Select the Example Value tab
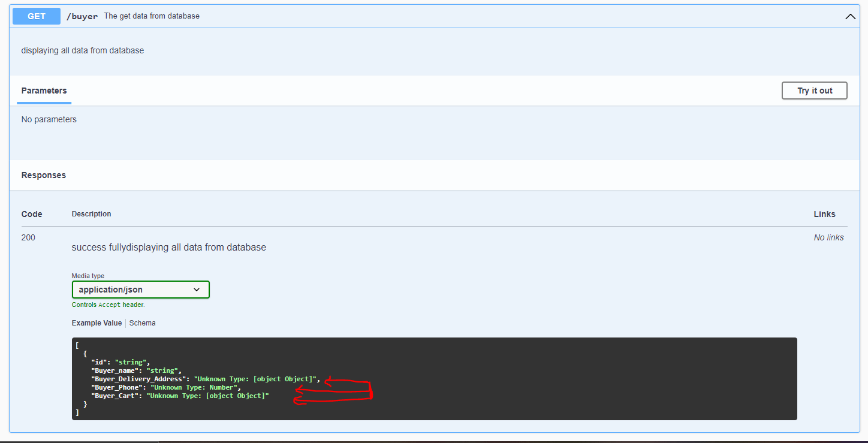Image resolution: width=868 pixels, height=443 pixels. point(97,323)
